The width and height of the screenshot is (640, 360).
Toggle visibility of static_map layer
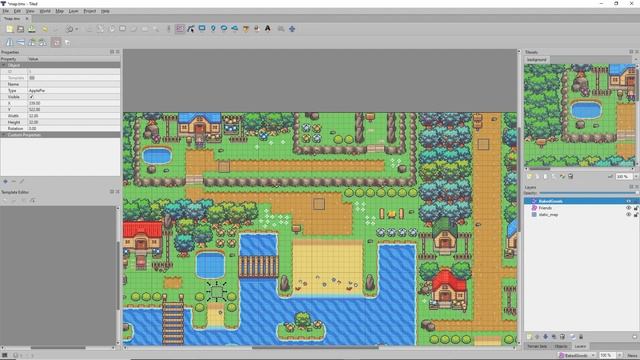(x=629, y=214)
